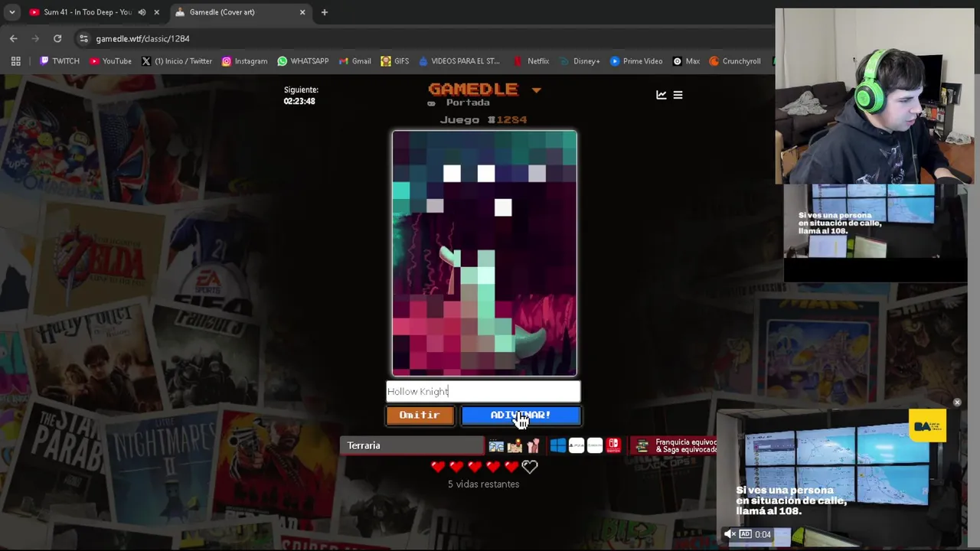Open the Instagram bookmark
This screenshot has height=551, width=980.
click(244, 61)
